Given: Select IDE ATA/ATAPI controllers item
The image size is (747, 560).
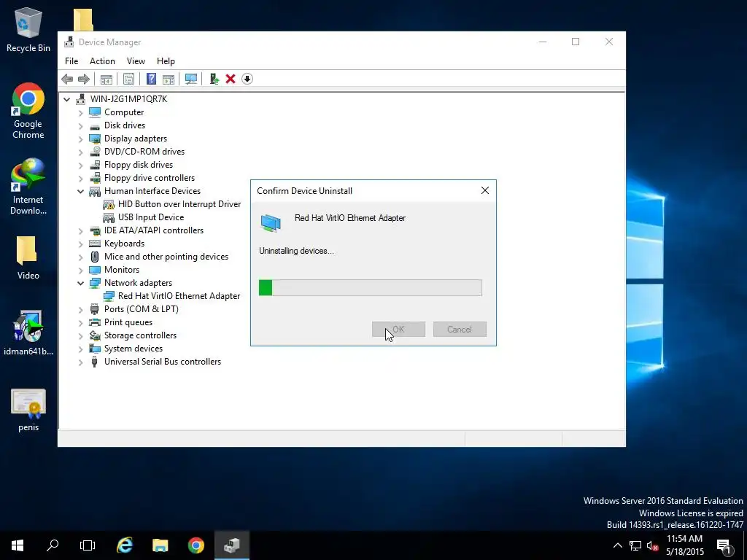Looking at the screenshot, I should (x=153, y=230).
